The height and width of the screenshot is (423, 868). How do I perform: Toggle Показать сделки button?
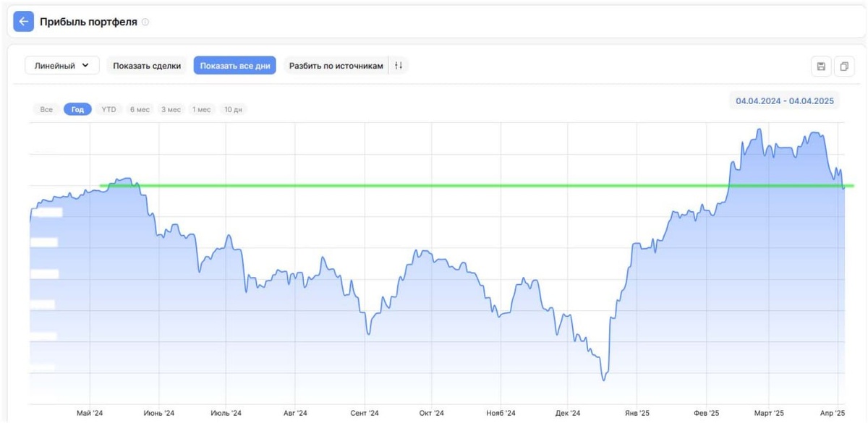(147, 66)
